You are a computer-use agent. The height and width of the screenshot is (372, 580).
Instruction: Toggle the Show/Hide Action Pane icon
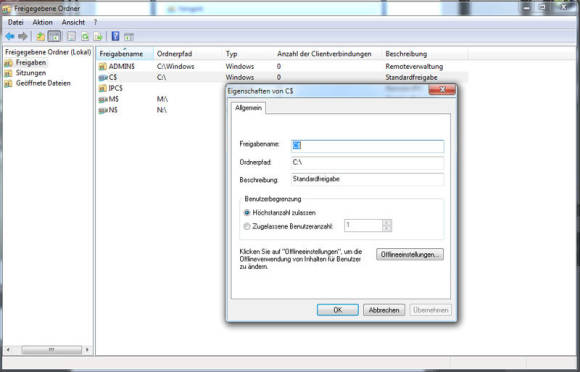tap(128, 36)
